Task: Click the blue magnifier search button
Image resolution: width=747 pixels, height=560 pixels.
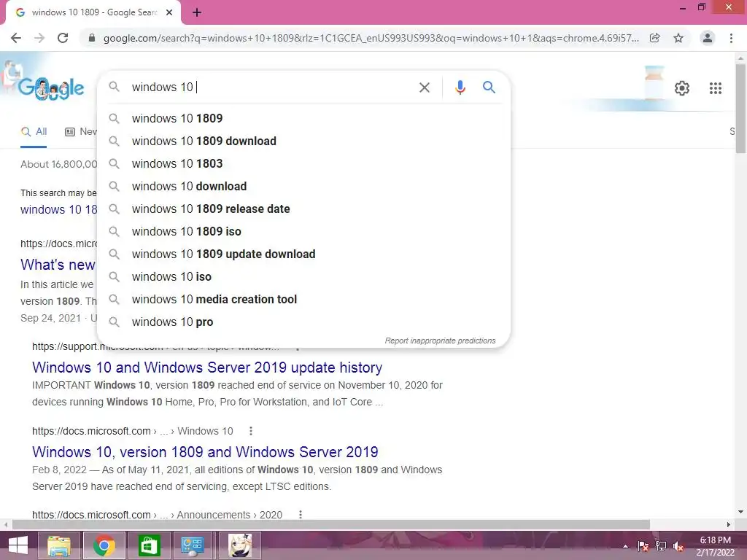Action: pyautogui.click(x=489, y=87)
